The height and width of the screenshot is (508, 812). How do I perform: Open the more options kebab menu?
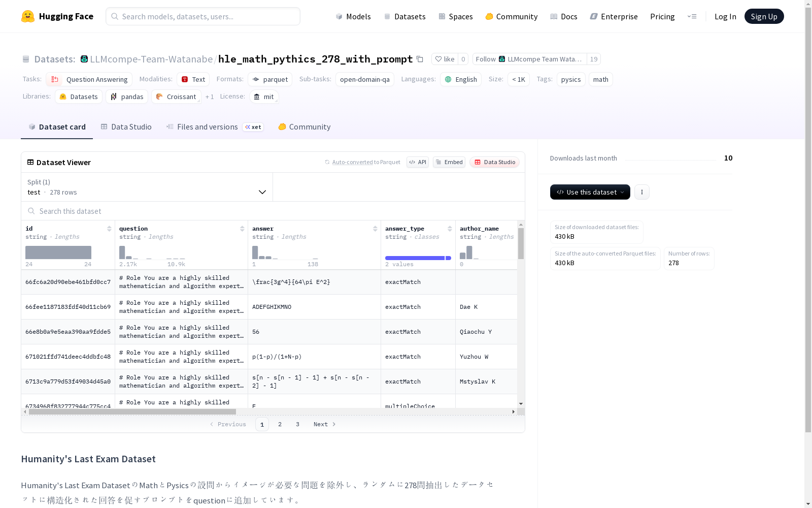[x=642, y=192]
